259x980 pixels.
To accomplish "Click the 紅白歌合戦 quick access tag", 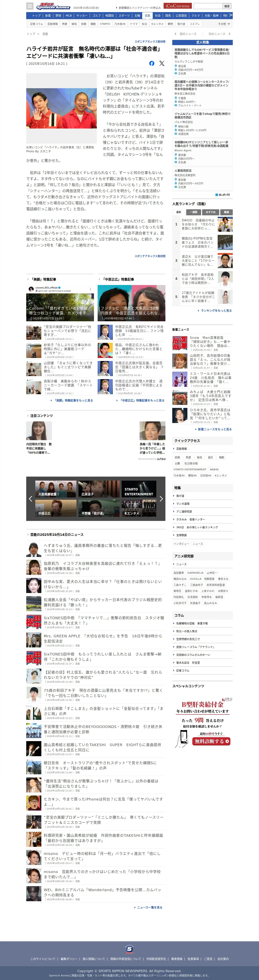I will (x=191, y=463).
